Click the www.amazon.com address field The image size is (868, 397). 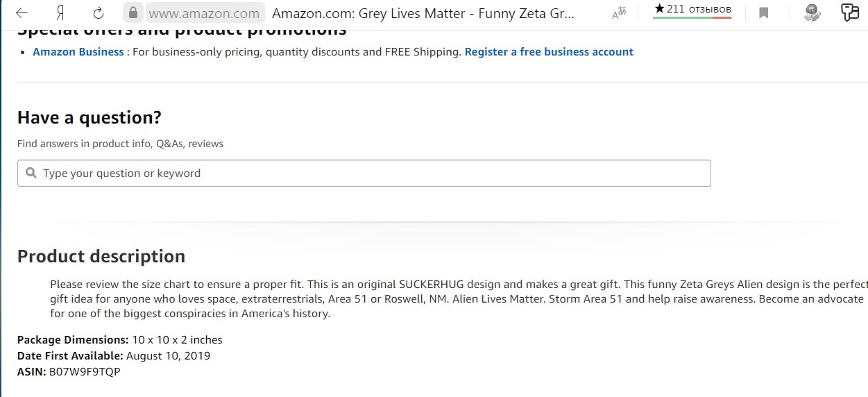coord(204,13)
